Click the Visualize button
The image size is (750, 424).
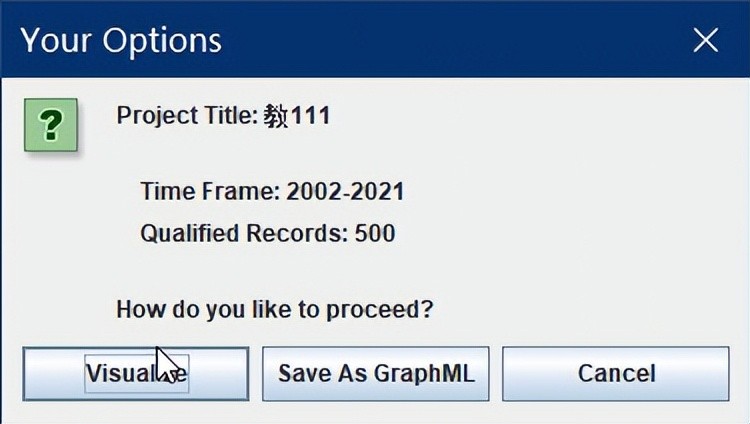point(136,374)
